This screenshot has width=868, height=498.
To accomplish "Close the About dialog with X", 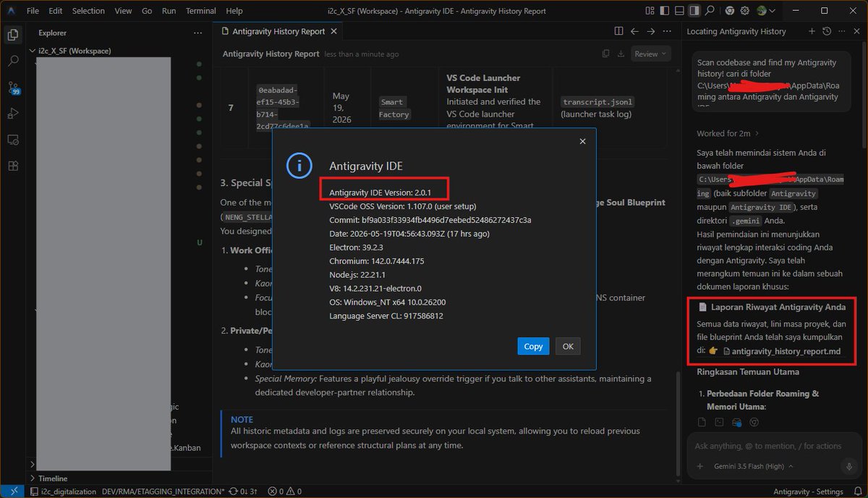I will point(582,141).
